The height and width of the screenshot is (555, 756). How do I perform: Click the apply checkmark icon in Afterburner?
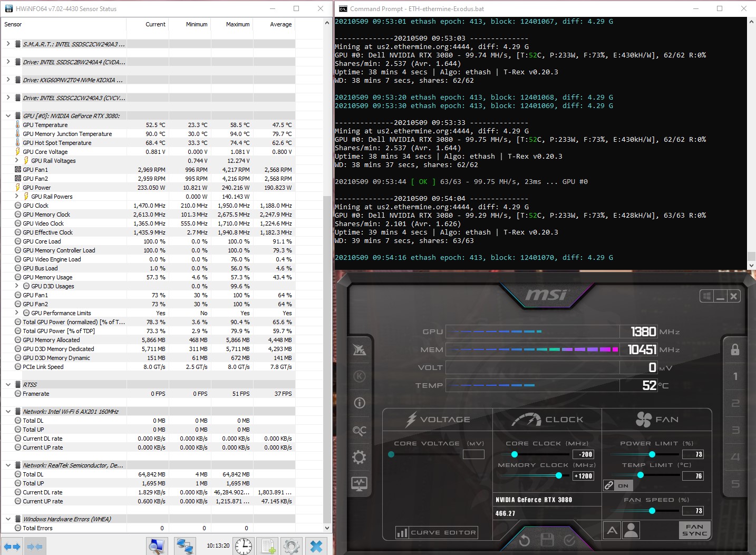coord(569,540)
